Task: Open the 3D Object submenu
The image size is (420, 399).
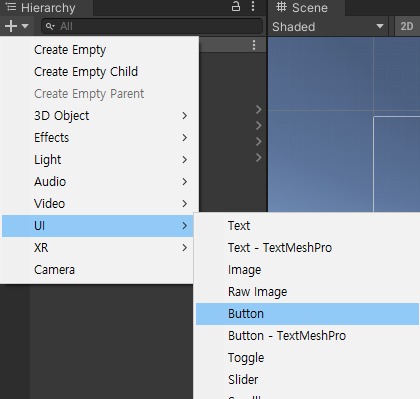Action: 100,116
